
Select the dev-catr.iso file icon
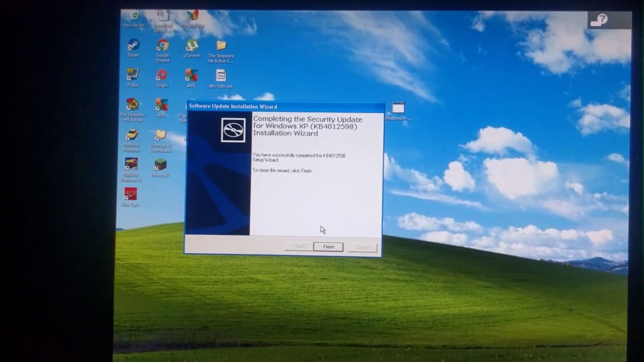(x=221, y=79)
